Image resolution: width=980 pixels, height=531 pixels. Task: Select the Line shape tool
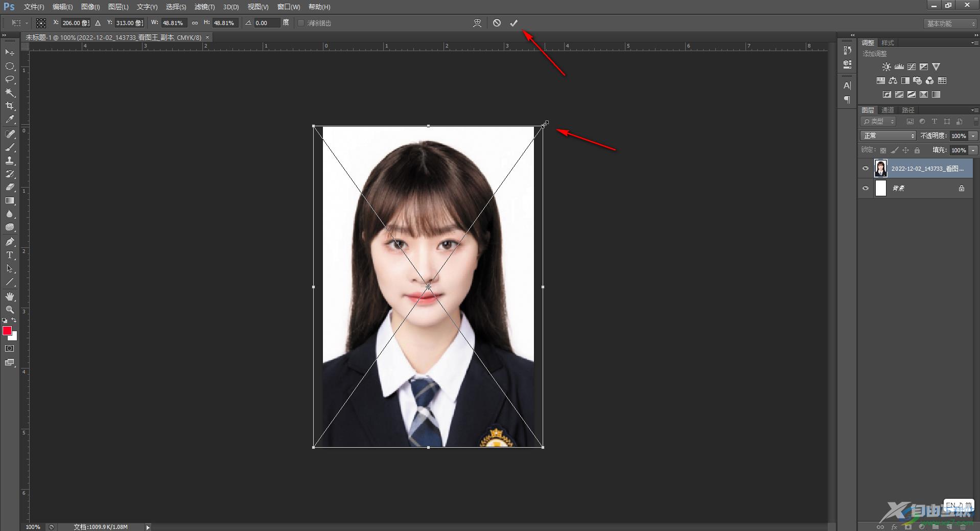point(10,282)
